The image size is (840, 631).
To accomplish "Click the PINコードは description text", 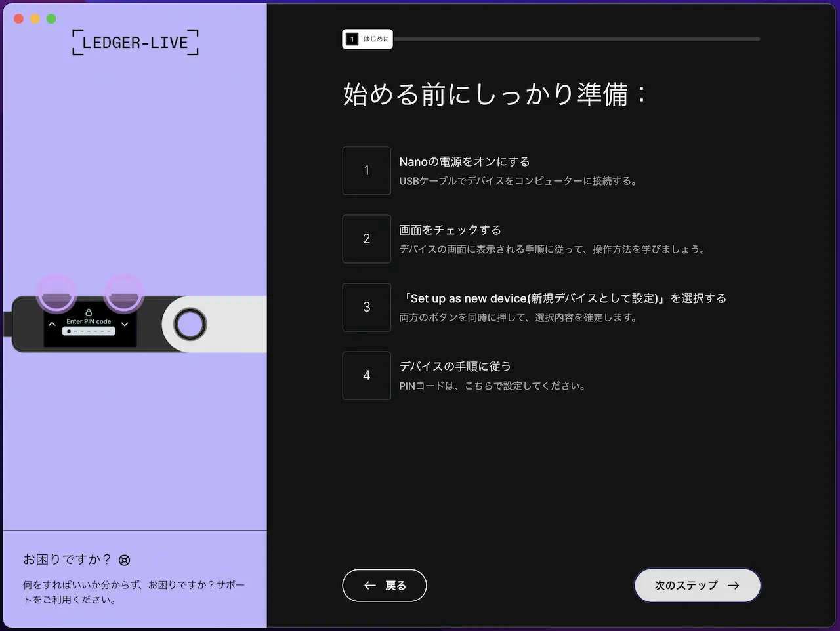I will 493,386.
